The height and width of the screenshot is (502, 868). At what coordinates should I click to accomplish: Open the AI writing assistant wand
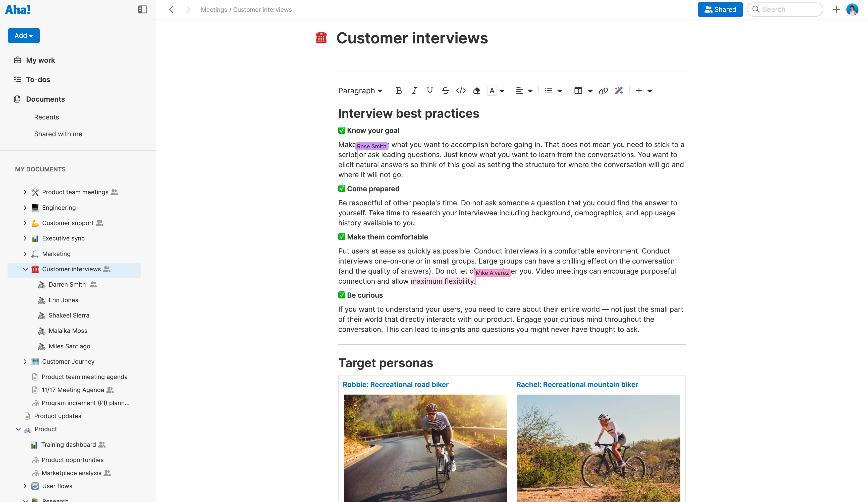[619, 91]
